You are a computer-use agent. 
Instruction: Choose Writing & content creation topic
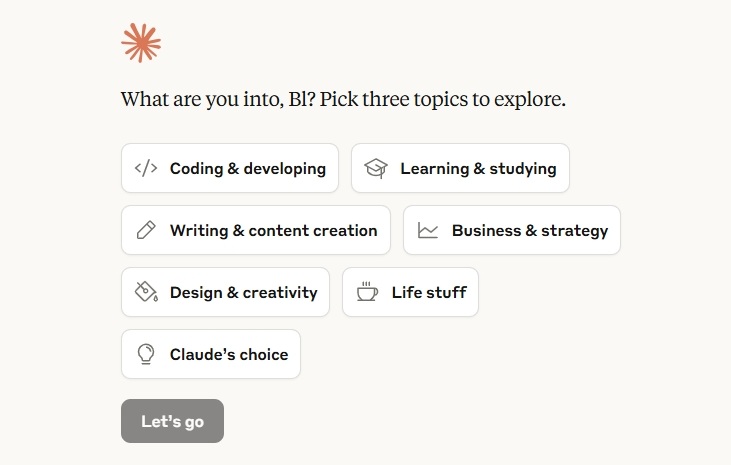tap(256, 230)
